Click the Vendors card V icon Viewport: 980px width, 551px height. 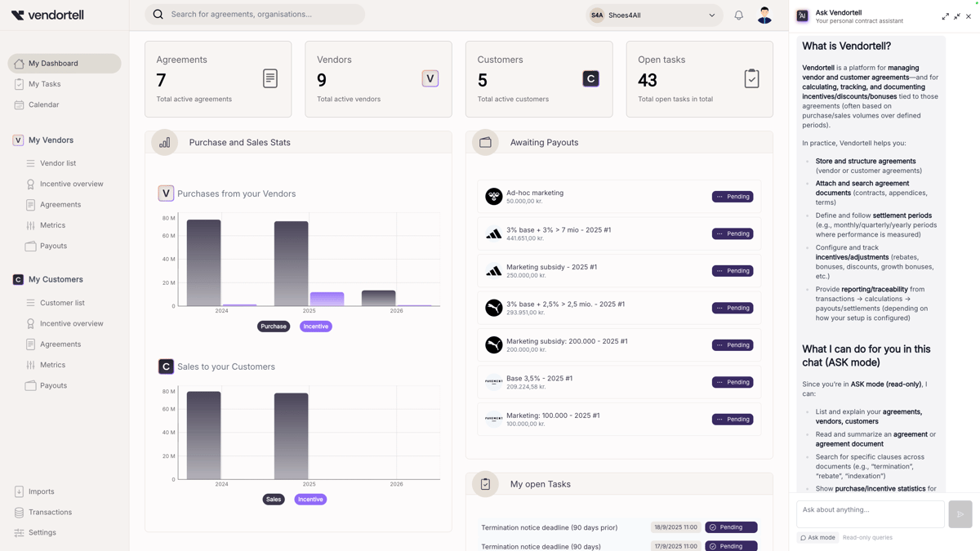[430, 78]
